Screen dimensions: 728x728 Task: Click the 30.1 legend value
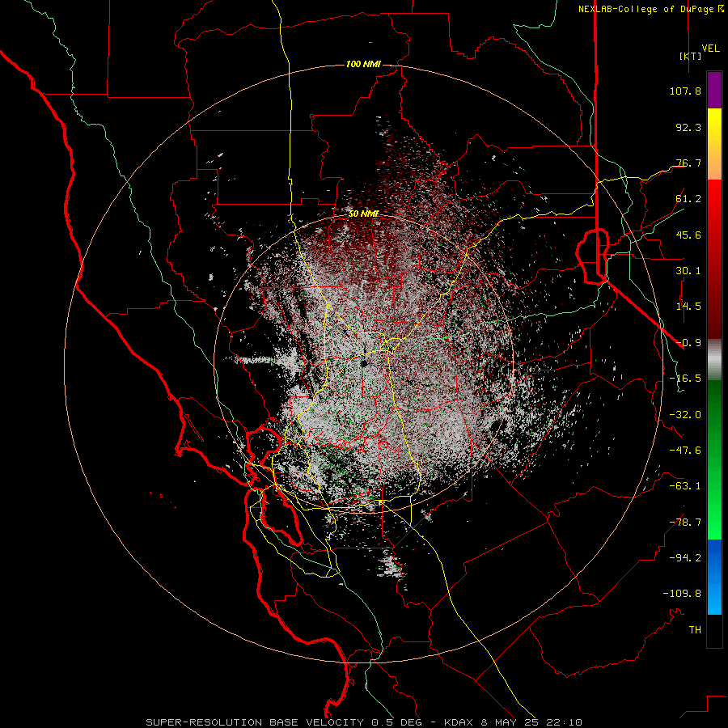(688, 271)
